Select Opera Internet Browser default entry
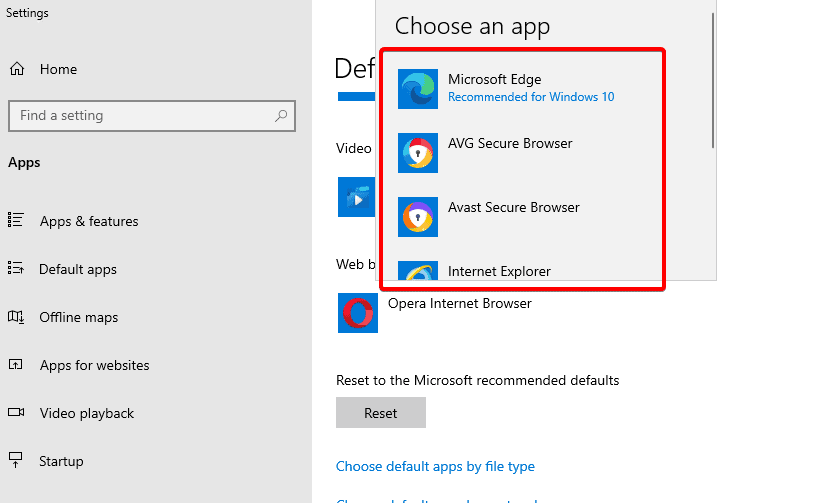 click(460, 303)
